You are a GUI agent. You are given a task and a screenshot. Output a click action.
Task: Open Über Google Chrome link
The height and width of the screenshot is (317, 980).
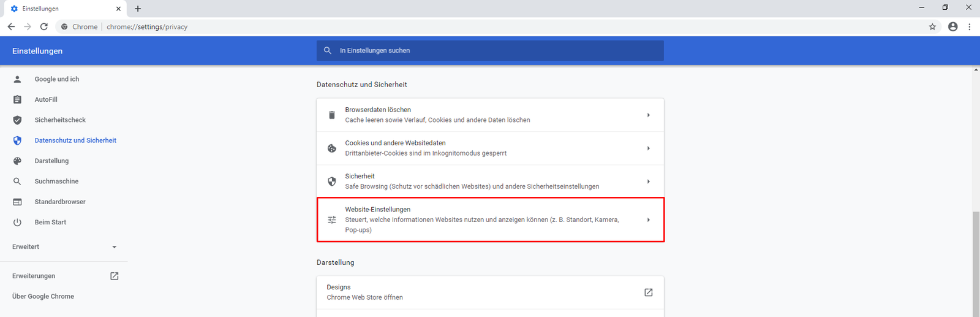[43, 297]
